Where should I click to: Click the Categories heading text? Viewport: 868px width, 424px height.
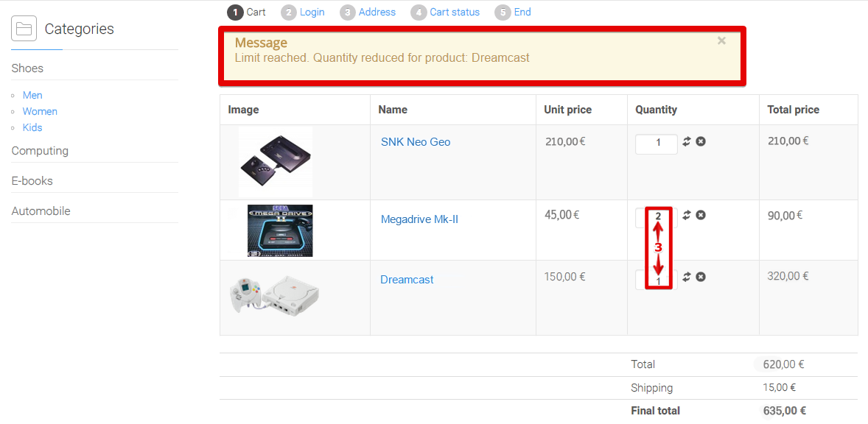tap(79, 29)
